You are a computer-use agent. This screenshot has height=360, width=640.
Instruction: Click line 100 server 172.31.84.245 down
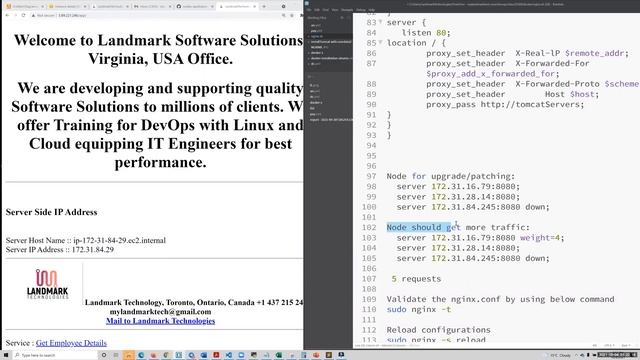[473, 207]
